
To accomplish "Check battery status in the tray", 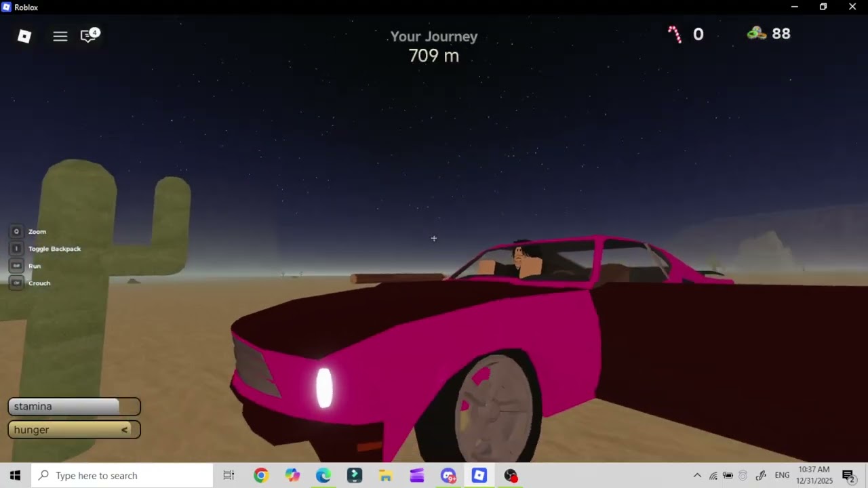I will tap(728, 476).
